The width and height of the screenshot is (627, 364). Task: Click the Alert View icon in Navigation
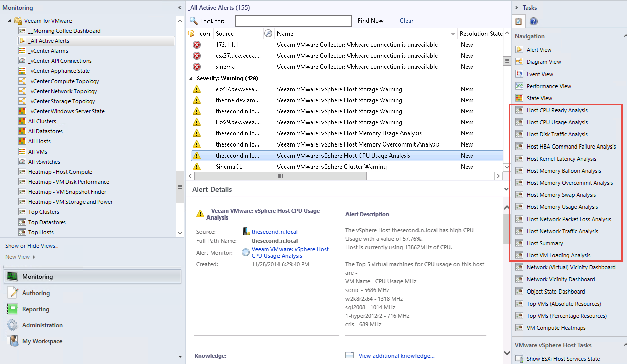519,50
